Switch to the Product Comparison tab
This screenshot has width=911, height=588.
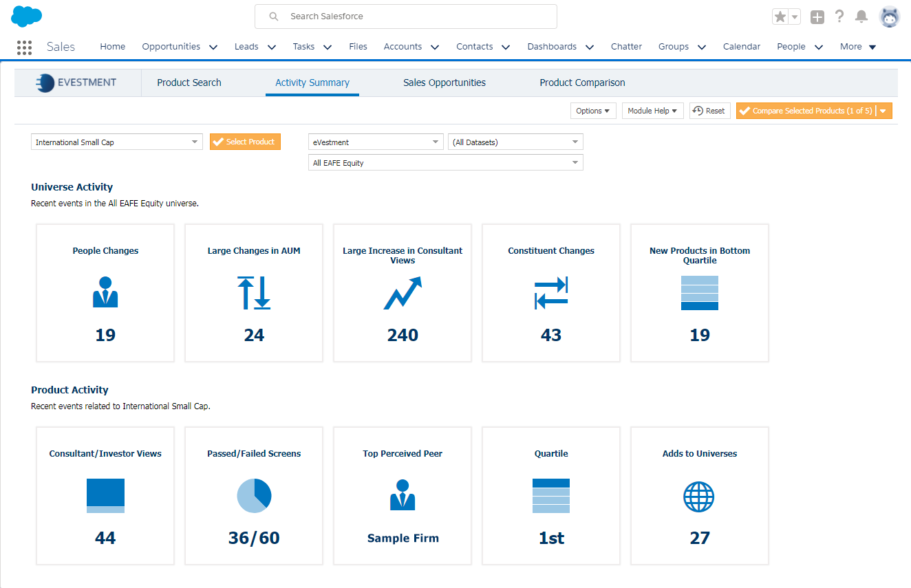582,82
